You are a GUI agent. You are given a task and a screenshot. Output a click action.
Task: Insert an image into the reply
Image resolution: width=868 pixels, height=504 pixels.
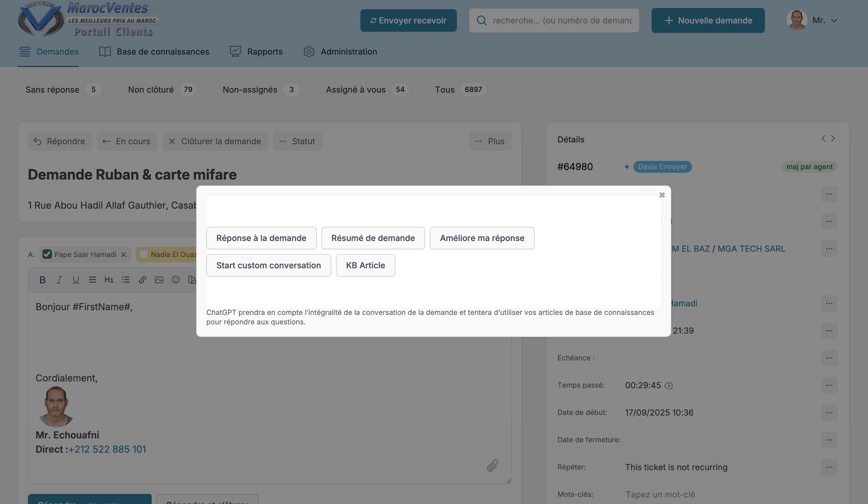(159, 280)
